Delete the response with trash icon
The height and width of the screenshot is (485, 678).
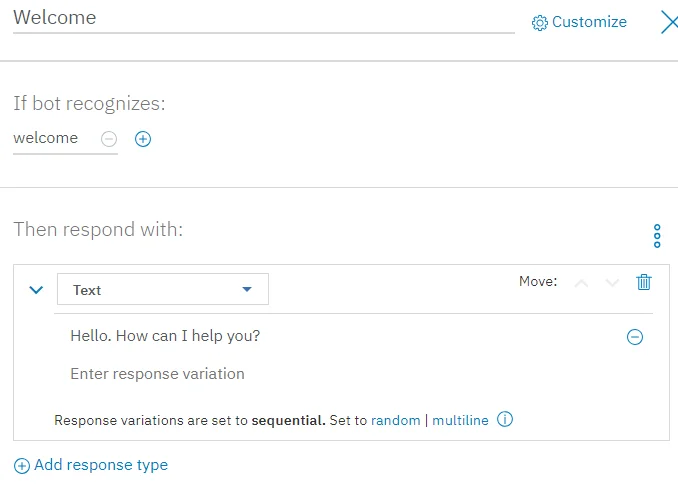click(x=644, y=282)
